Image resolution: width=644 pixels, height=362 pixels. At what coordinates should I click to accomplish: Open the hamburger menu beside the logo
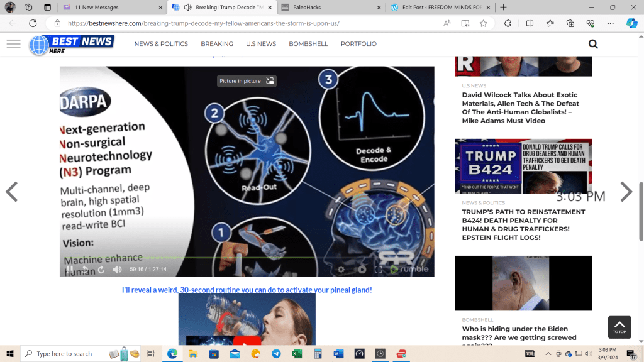13,44
